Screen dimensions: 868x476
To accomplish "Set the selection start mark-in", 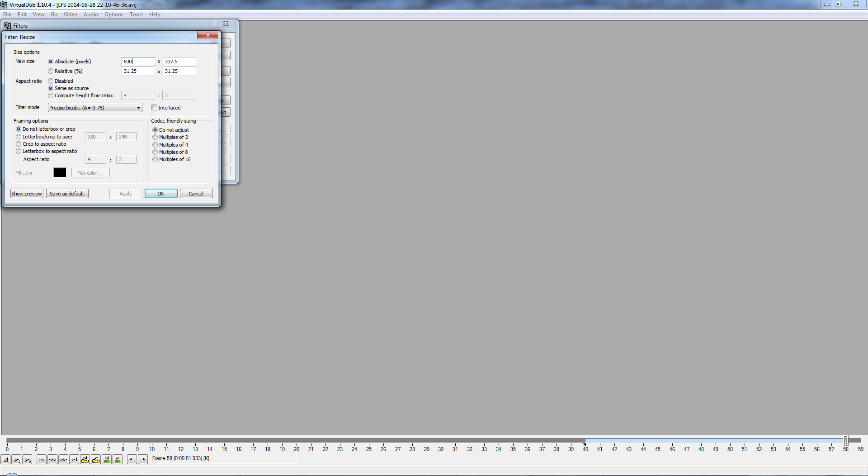I will (x=132, y=460).
